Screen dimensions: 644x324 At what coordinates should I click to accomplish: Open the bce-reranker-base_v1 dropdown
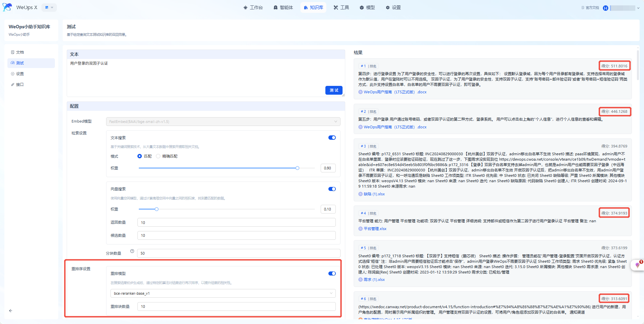coord(223,293)
